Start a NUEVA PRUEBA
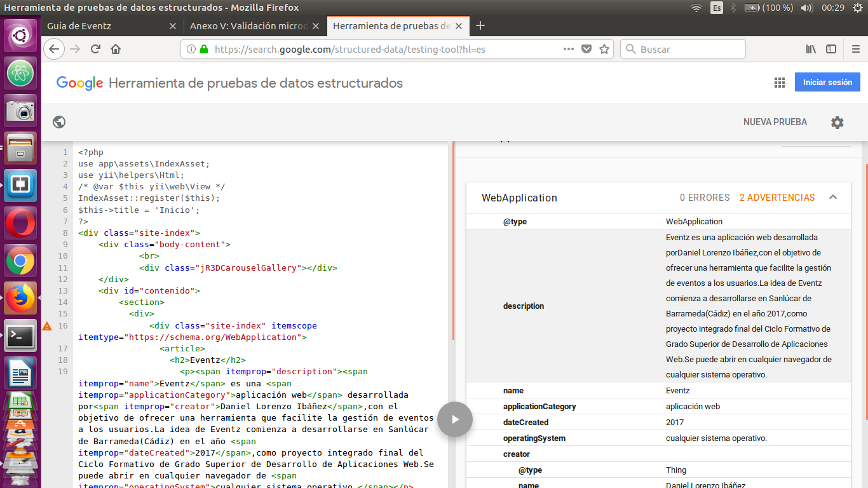Screen dimensions: 868x488 (x=775, y=122)
